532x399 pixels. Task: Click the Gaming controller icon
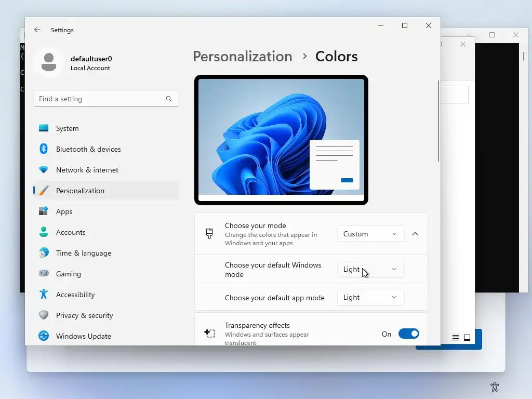point(44,273)
